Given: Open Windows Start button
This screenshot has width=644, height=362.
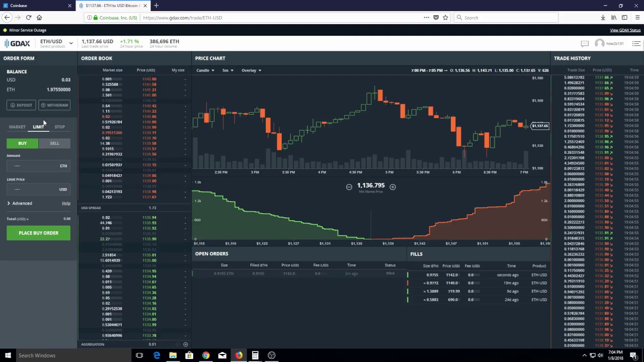Looking at the screenshot, I should point(8,355).
